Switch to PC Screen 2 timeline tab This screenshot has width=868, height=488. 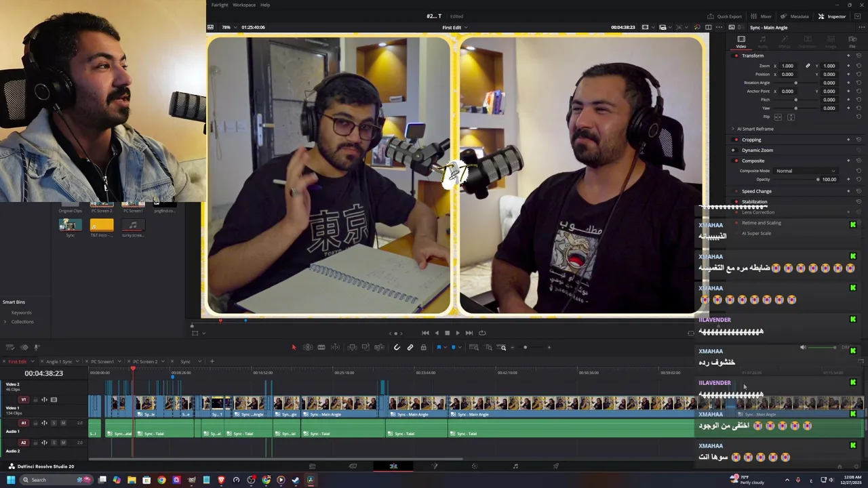click(x=145, y=361)
